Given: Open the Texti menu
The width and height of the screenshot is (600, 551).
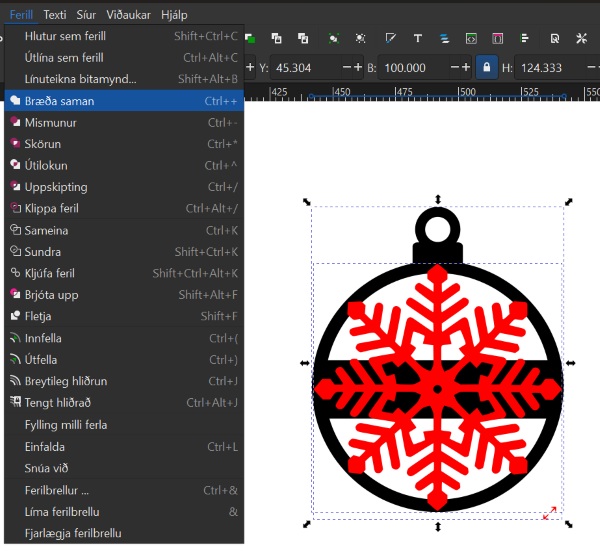Looking at the screenshot, I should pyautogui.click(x=55, y=15).
